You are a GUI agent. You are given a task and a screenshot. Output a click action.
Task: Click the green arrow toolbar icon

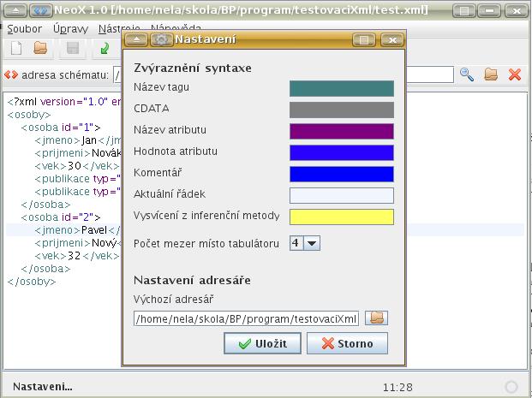point(105,49)
